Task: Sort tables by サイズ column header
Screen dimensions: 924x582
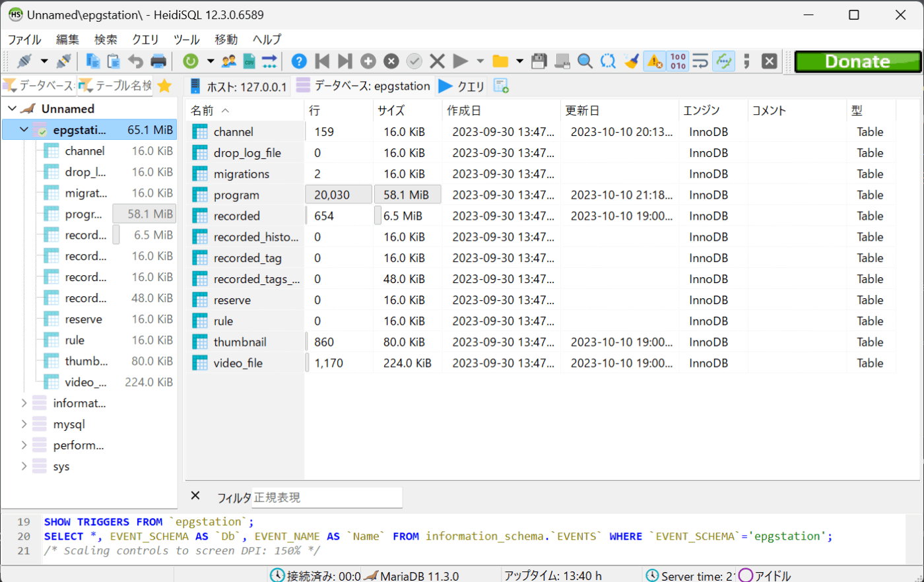Action: pyautogui.click(x=407, y=110)
